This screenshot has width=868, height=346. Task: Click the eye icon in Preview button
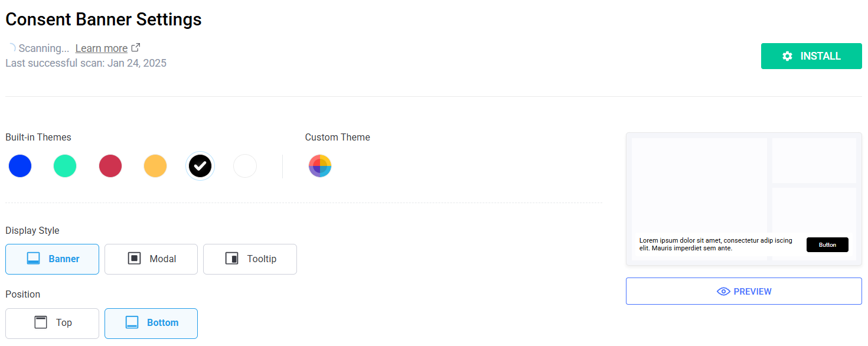point(723,291)
